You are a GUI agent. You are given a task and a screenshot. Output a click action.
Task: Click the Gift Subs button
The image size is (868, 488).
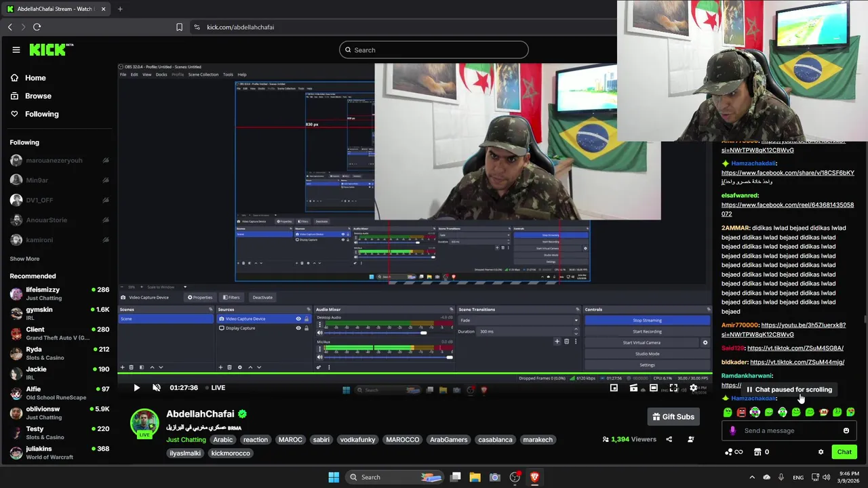click(673, 417)
